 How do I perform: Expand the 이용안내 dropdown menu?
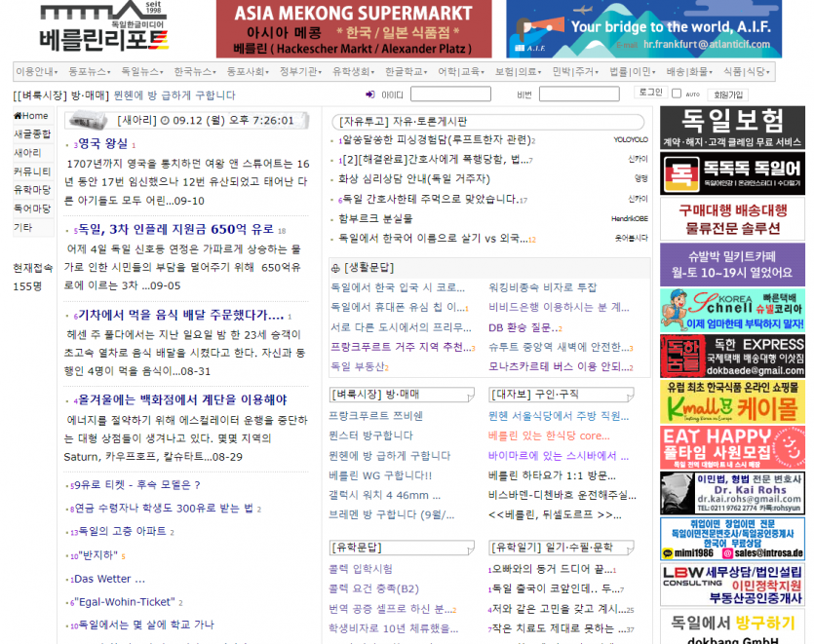tap(37, 72)
